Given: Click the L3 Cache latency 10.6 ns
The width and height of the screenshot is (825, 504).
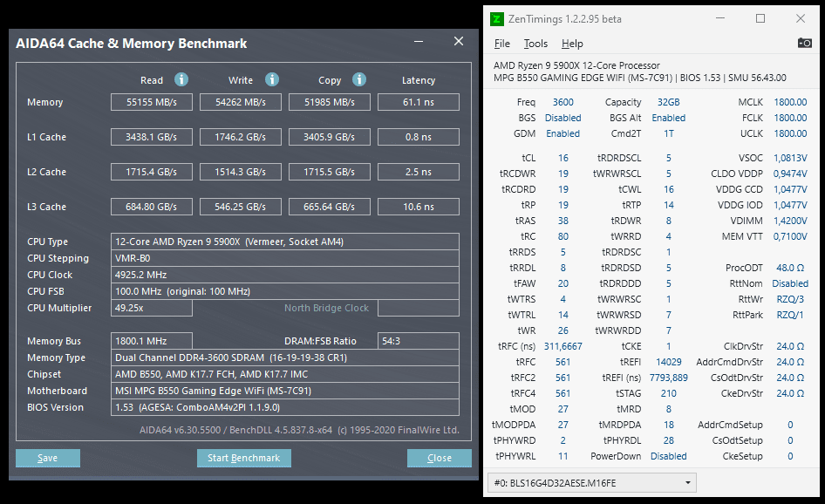Looking at the screenshot, I should [419, 207].
